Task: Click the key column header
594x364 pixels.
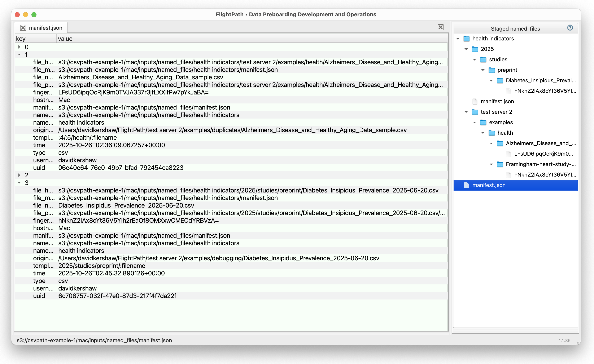Action: coord(21,39)
